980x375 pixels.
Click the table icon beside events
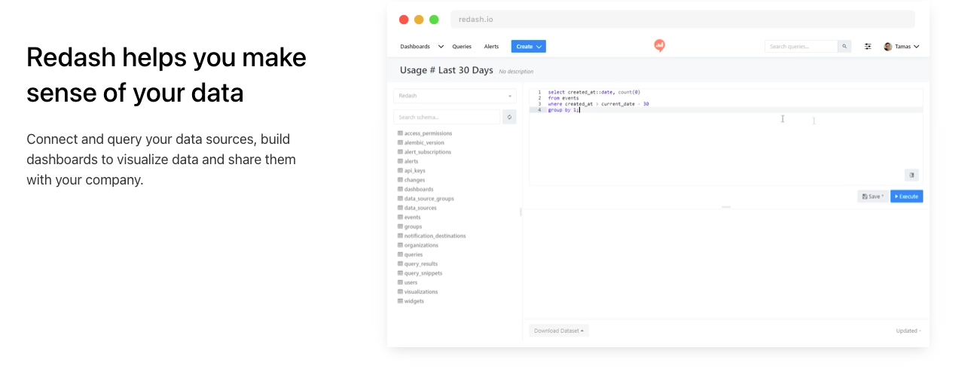click(x=400, y=218)
